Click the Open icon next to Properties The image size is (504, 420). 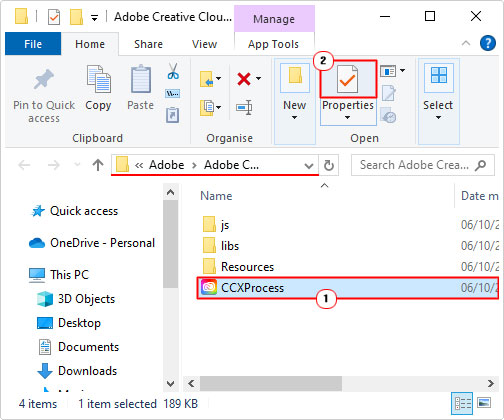coord(388,71)
